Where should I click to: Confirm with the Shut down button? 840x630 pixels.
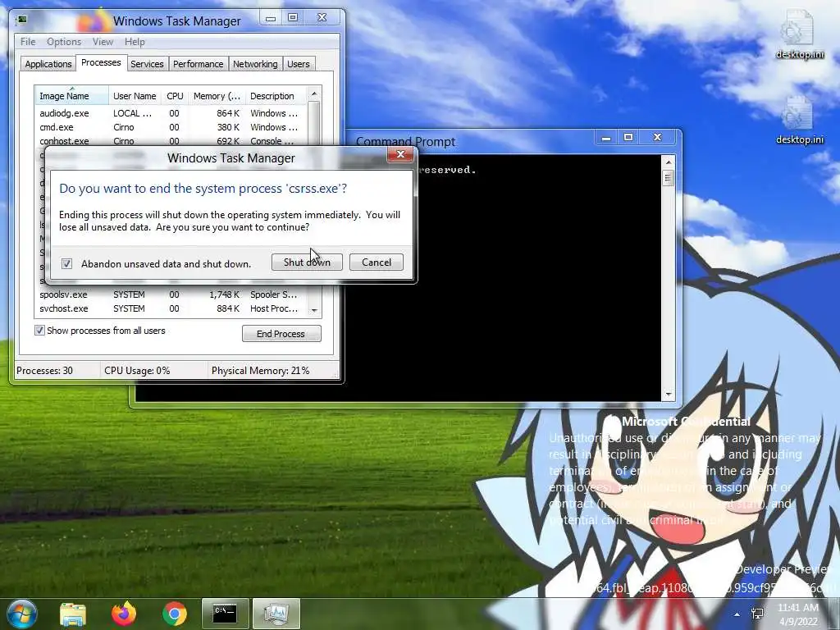click(307, 262)
